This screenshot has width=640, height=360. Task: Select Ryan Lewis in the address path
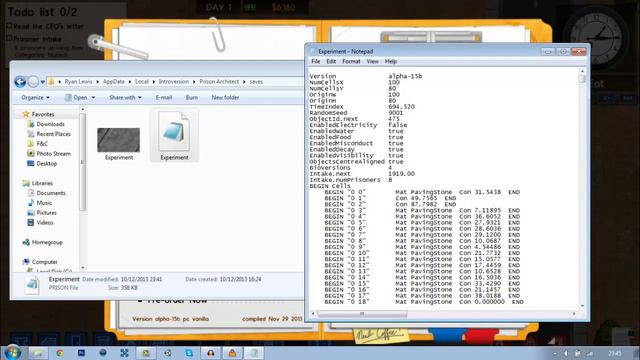78,82
